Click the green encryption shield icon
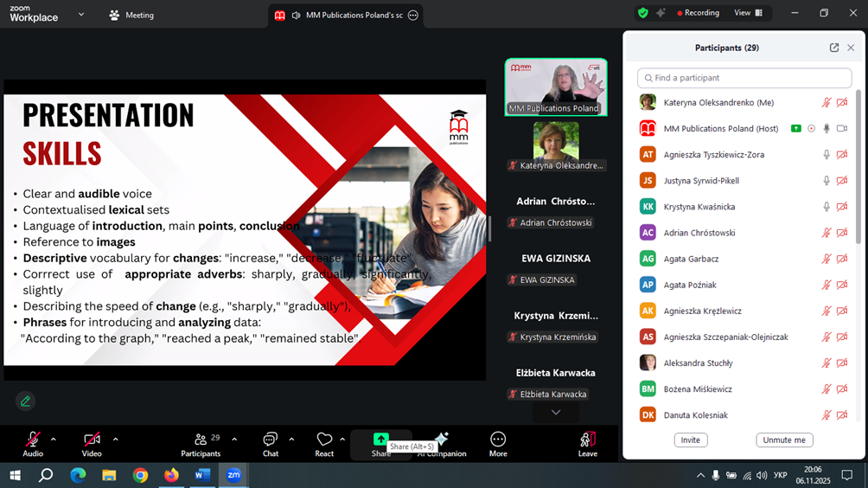This screenshot has width=868, height=488. (x=642, y=13)
